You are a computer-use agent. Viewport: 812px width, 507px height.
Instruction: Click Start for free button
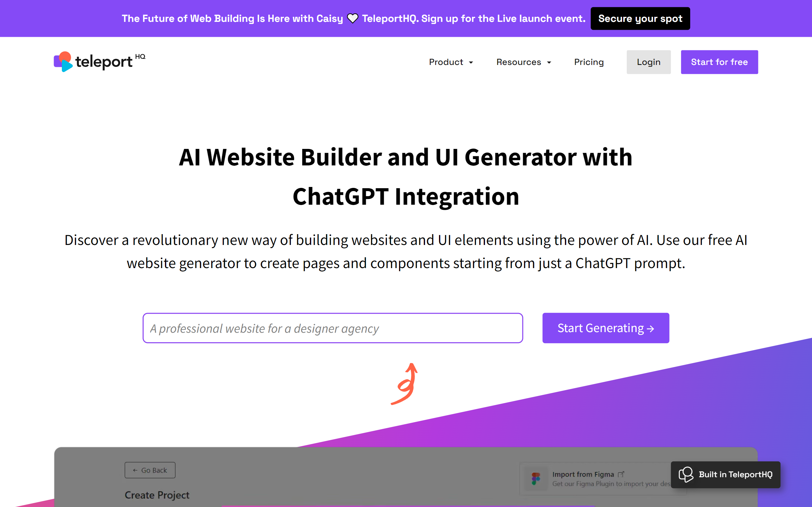(718, 62)
